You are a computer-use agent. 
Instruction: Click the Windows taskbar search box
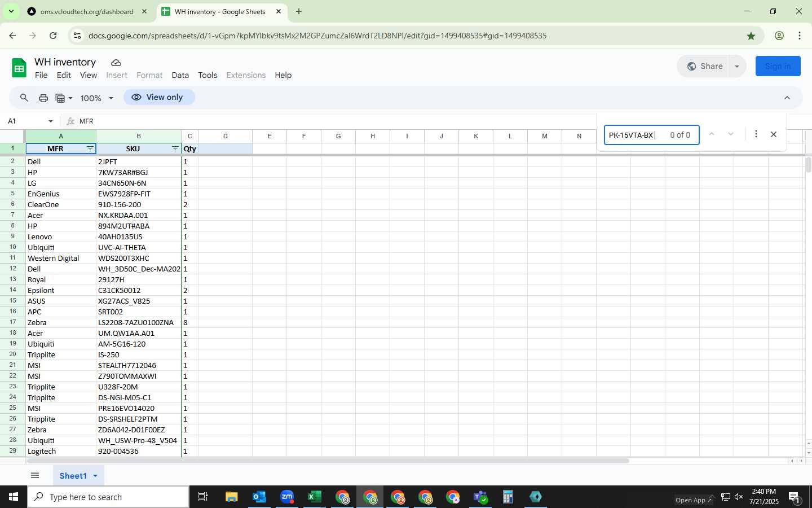pos(108,497)
